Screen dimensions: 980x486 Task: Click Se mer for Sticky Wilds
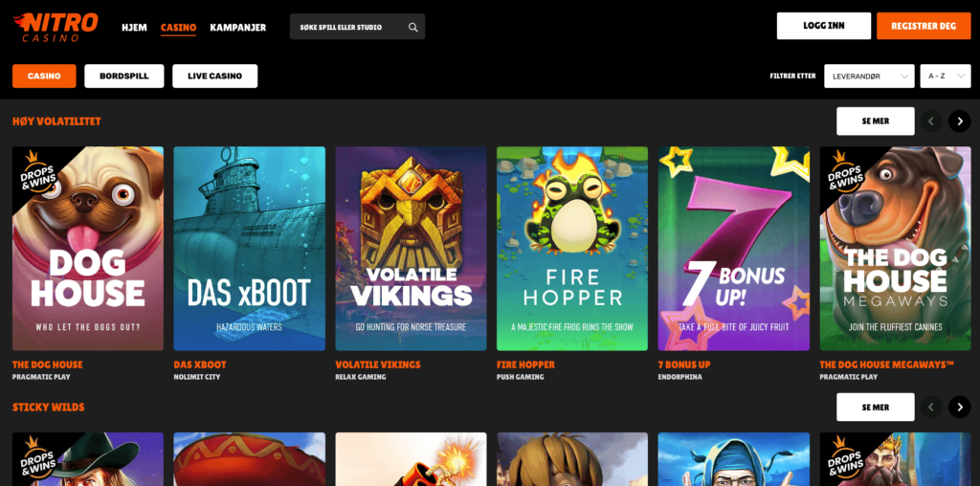[876, 408]
